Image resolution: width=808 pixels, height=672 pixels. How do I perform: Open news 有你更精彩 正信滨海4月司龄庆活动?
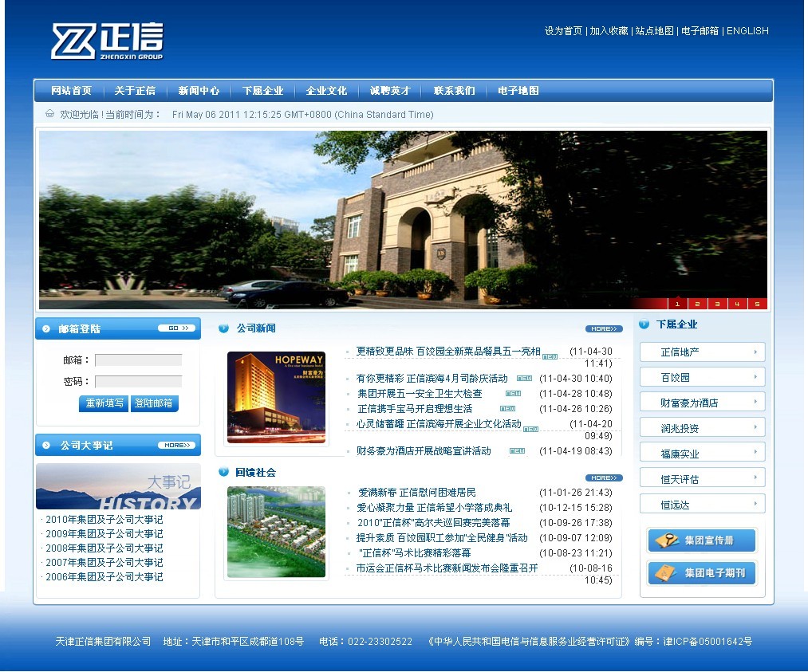[x=432, y=379]
